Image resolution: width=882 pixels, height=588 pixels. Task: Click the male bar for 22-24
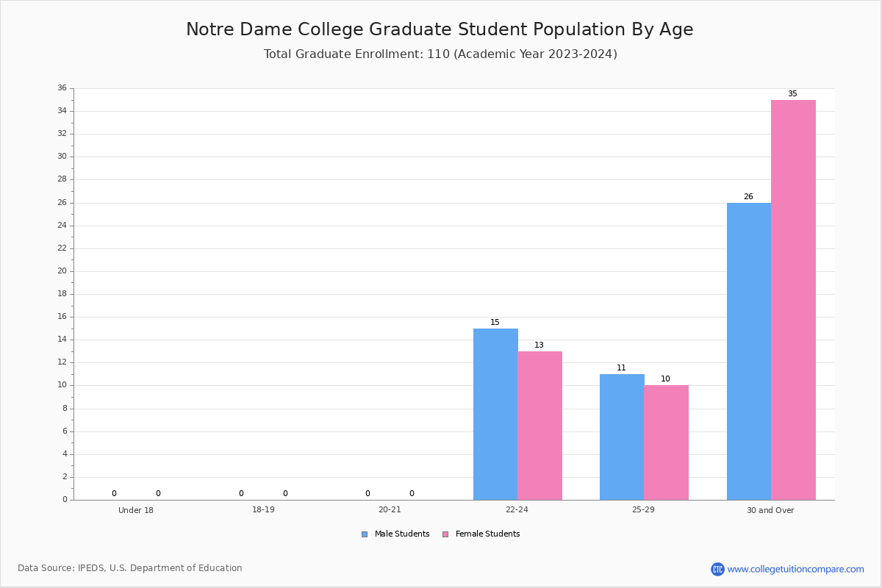[495, 414]
